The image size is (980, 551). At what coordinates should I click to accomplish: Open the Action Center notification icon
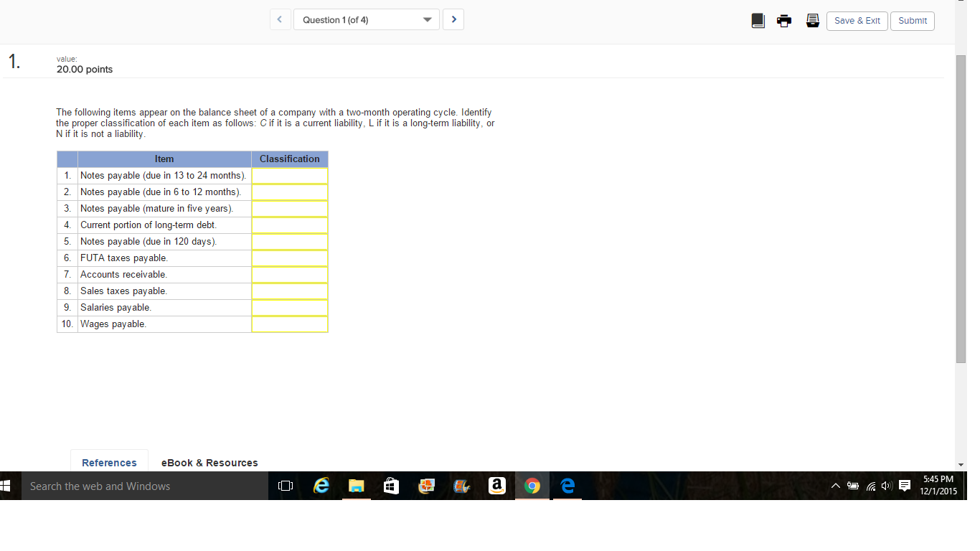click(905, 486)
